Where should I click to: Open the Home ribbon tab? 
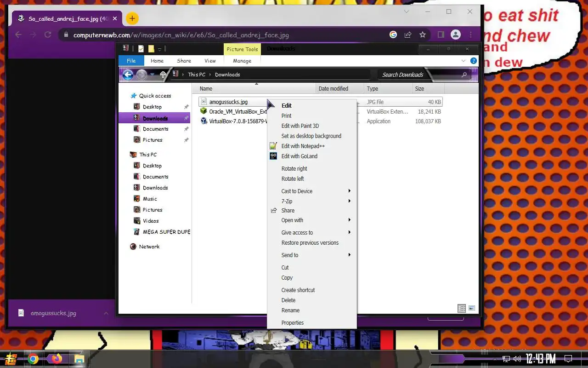point(157,61)
